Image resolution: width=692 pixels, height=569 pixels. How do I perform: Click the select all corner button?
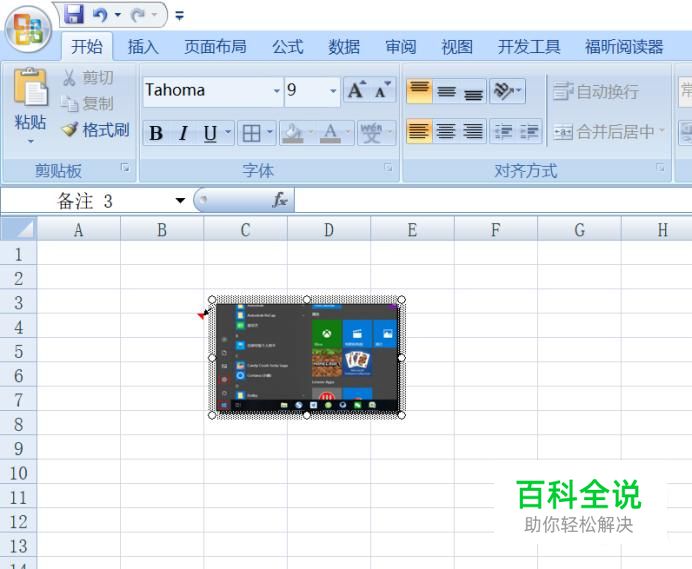[x=18, y=229]
